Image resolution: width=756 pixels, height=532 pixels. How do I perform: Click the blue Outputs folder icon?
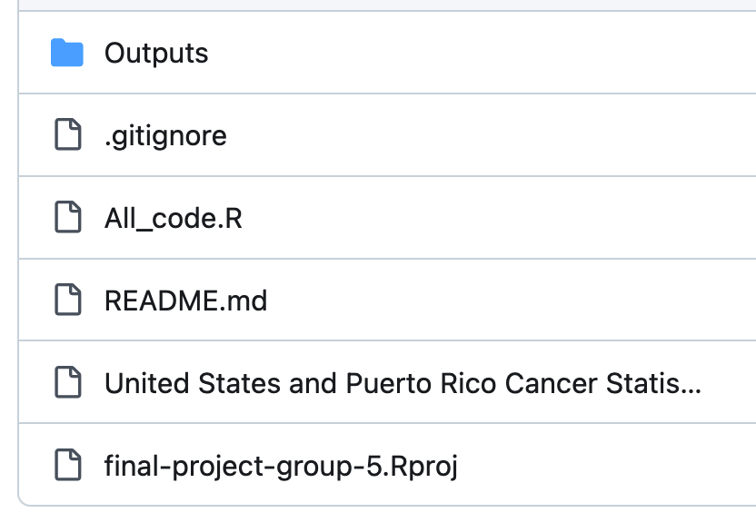click(67, 54)
